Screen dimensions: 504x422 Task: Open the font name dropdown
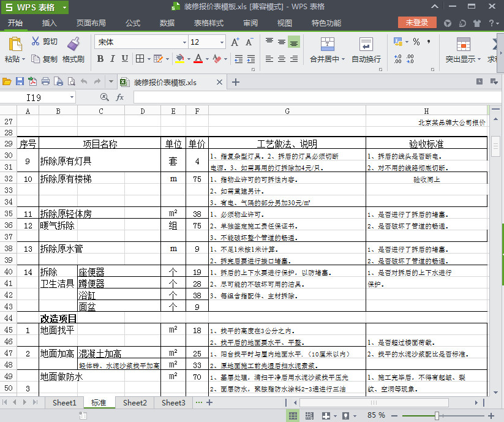[x=184, y=42]
